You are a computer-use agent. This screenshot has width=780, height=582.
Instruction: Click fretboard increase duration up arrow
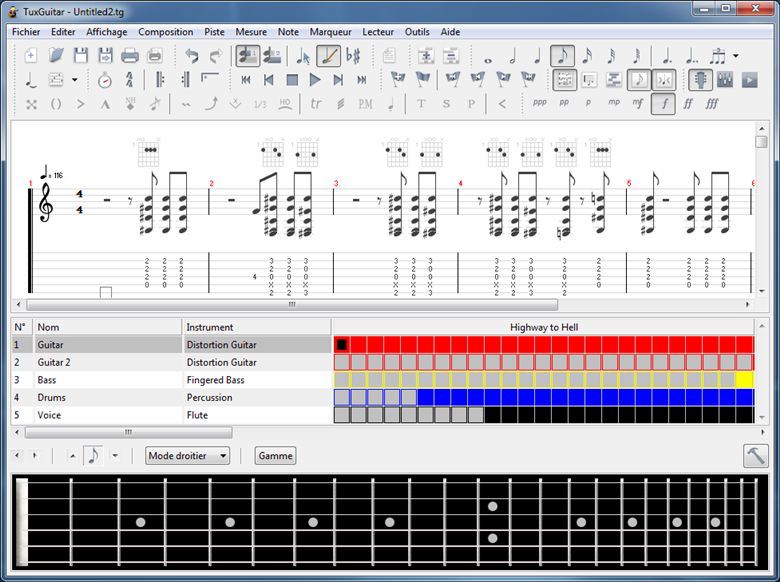click(x=73, y=456)
